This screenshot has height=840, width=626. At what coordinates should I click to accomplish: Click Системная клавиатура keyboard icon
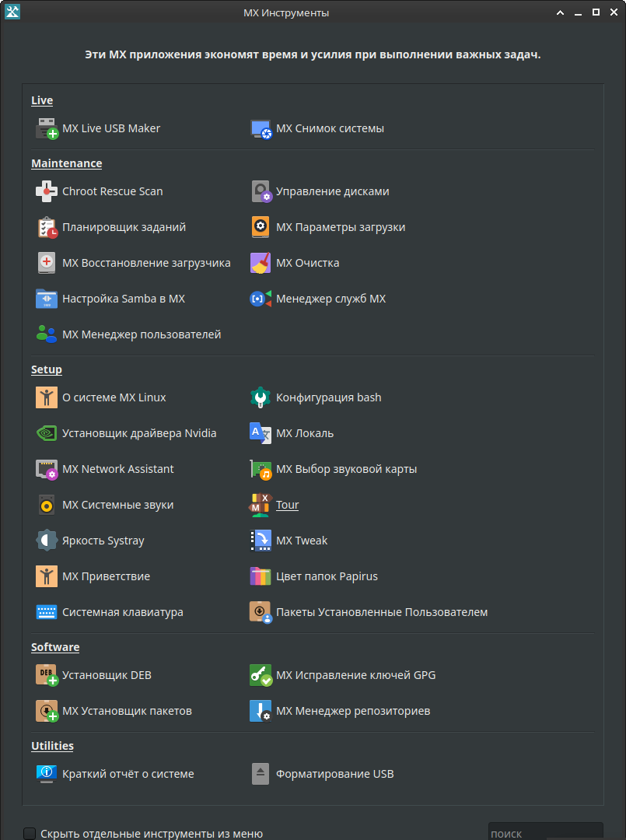[47, 612]
